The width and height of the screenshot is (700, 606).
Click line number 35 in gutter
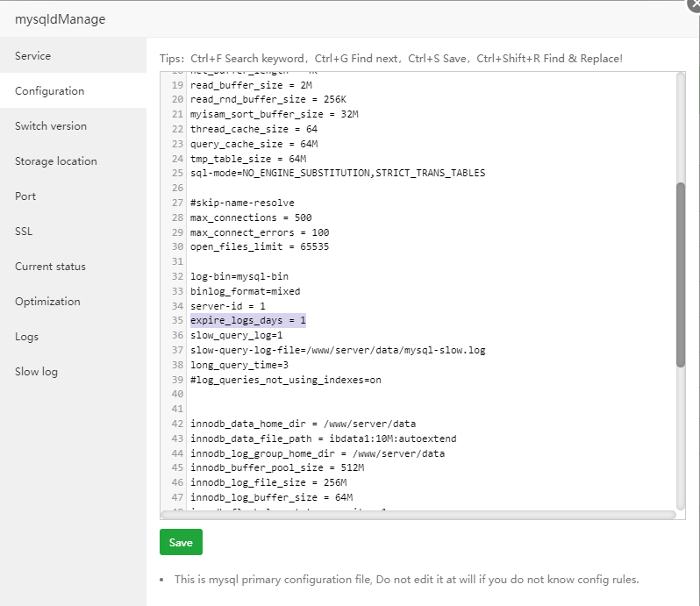[x=177, y=321]
